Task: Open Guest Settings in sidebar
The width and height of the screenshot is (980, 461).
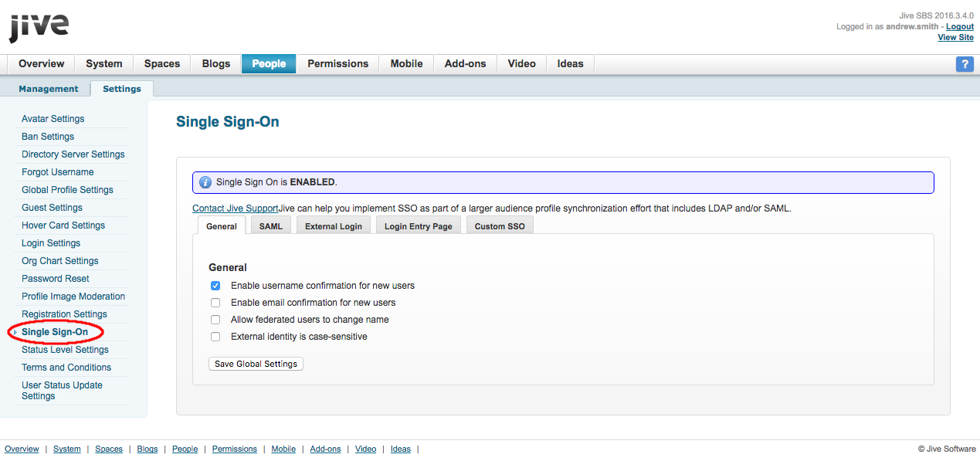Action: (x=52, y=208)
